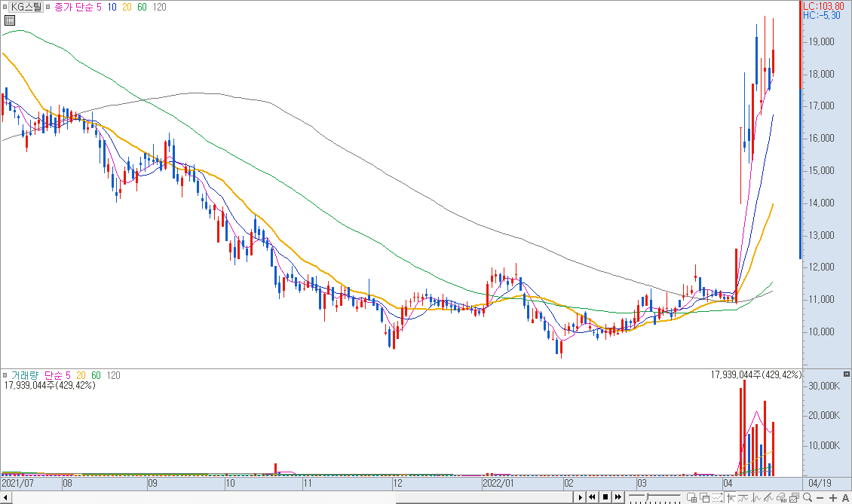Click the HC:-5.30 indicator text
This screenshot has width=852, height=504.
822,15
